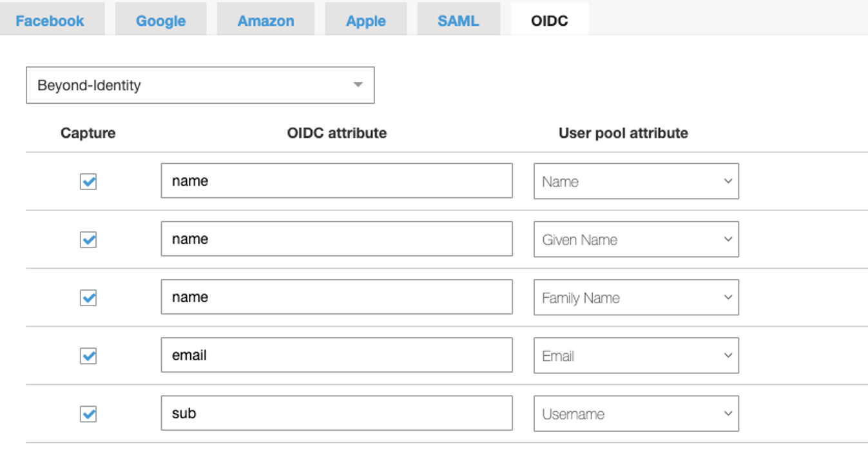Expand the Family Name attribute dropdown

(x=635, y=298)
